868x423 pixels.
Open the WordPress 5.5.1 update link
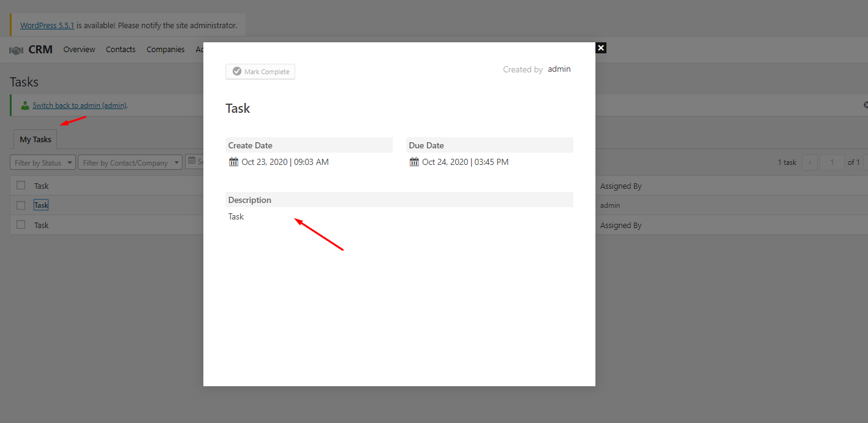pyautogui.click(x=47, y=25)
